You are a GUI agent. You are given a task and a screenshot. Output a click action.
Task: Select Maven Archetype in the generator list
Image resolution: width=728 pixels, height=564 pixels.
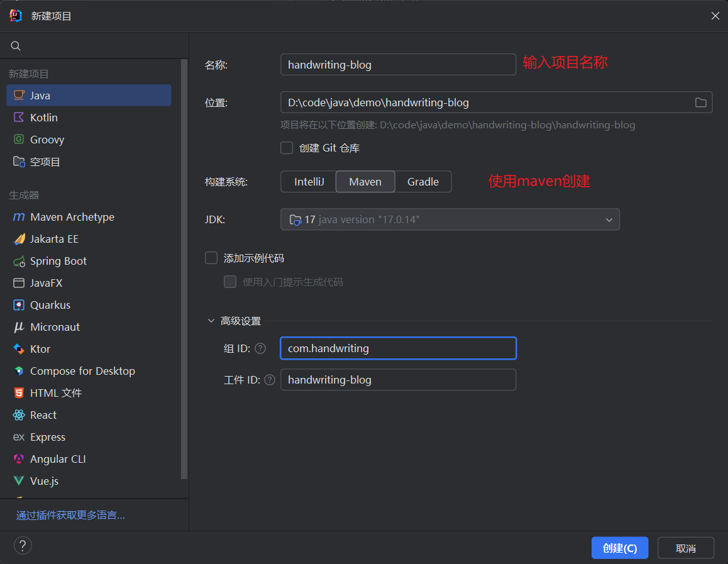(72, 217)
